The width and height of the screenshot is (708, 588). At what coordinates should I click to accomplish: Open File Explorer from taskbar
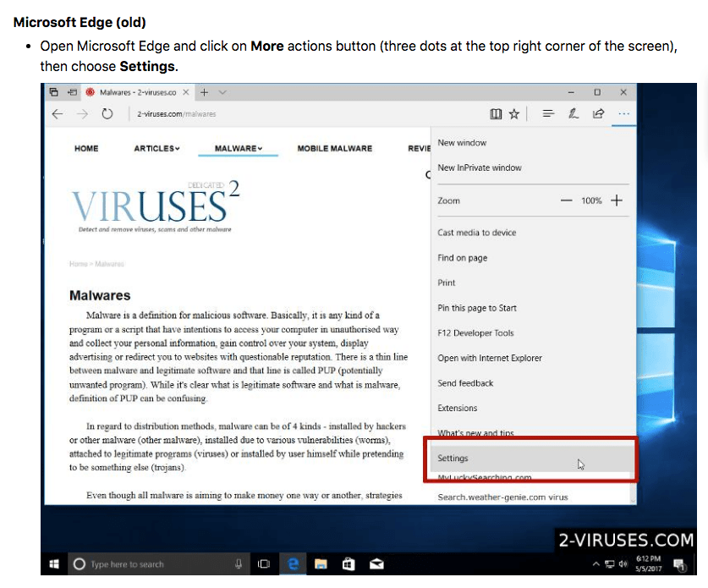[321, 564]
